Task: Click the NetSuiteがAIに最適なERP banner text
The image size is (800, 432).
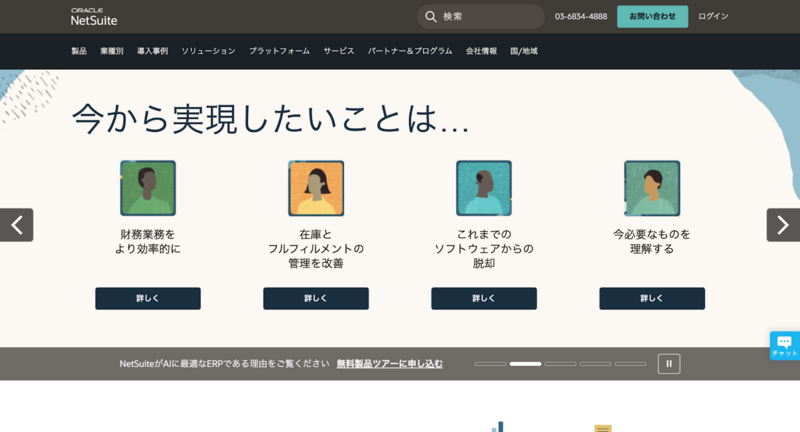Action: tap(224, 364)
